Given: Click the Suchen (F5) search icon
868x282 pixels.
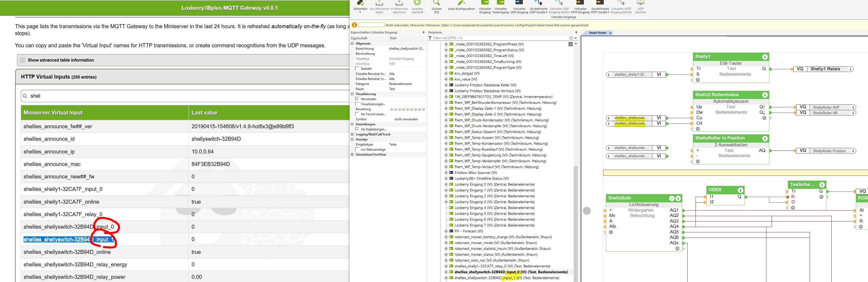Looking at the screenshot, I should [436, 4].
